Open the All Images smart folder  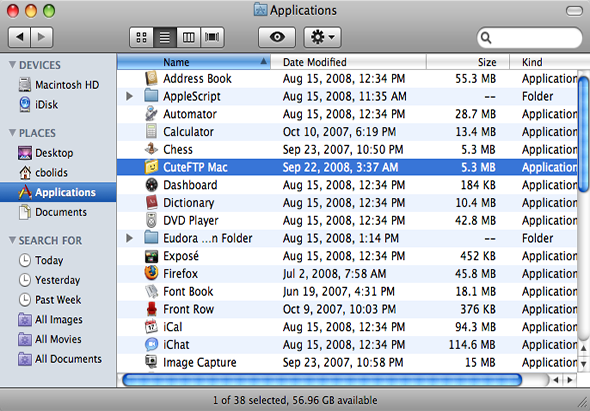[58, 320]
